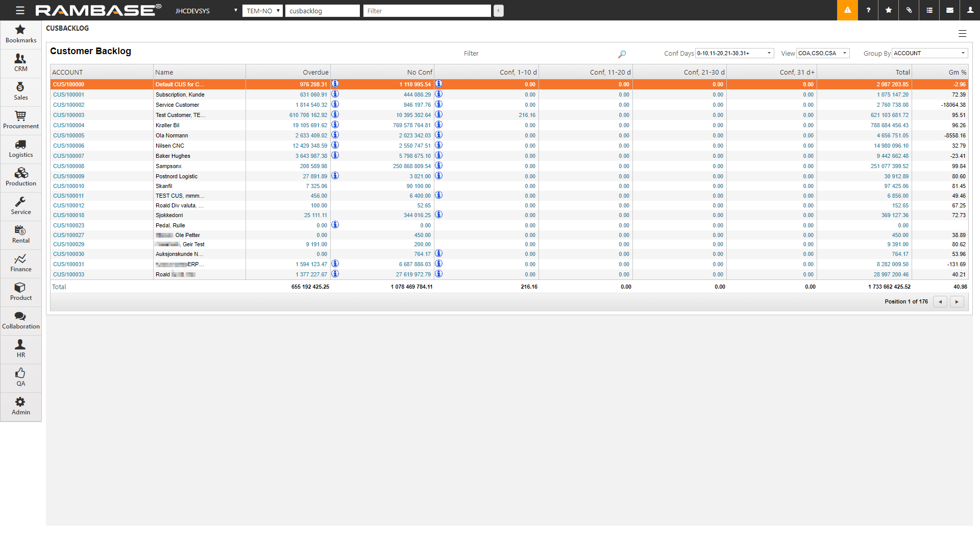The width and height of the screenshot is (980, 540).
Task: Open the help question mark icon
Action: point(868,10)
